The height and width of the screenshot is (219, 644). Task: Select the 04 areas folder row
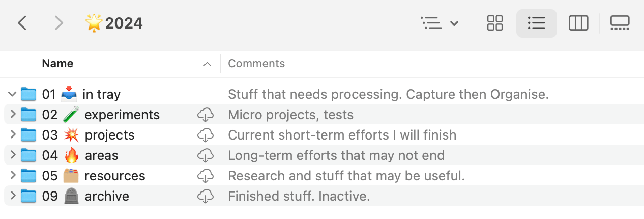point(102,155)
